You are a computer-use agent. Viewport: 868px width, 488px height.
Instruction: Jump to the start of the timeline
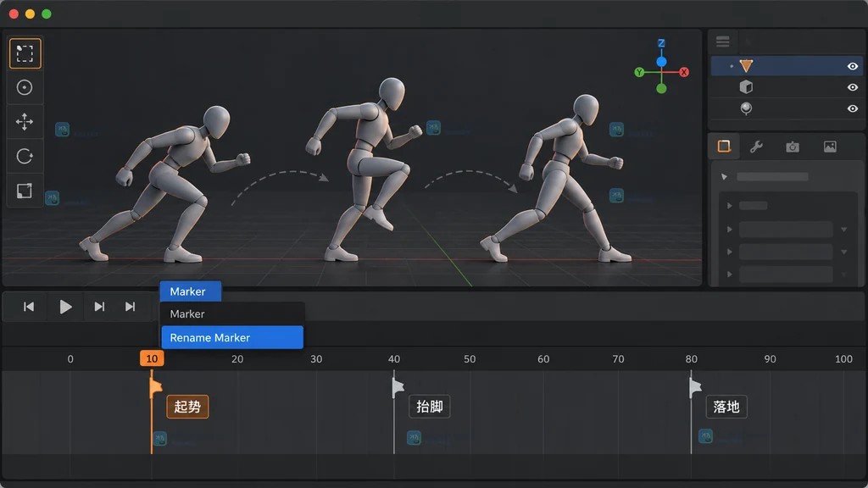pyautogui.click(x=29, y=307)
